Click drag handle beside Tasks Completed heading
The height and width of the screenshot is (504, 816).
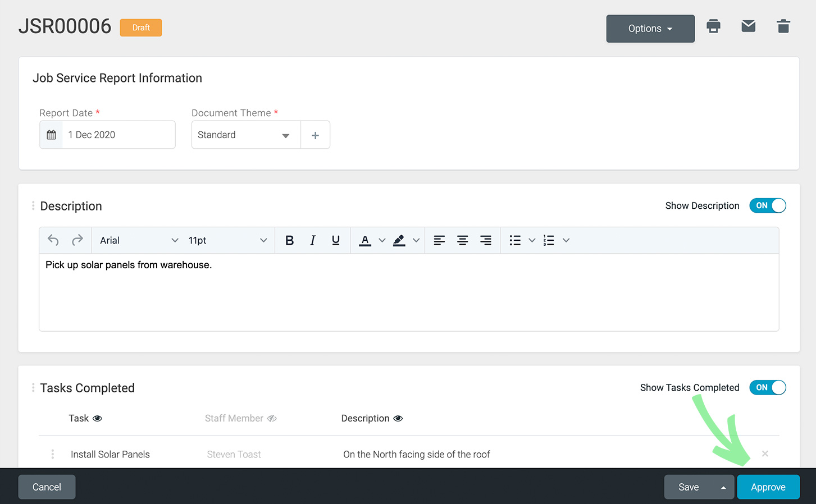pos(33,388)
